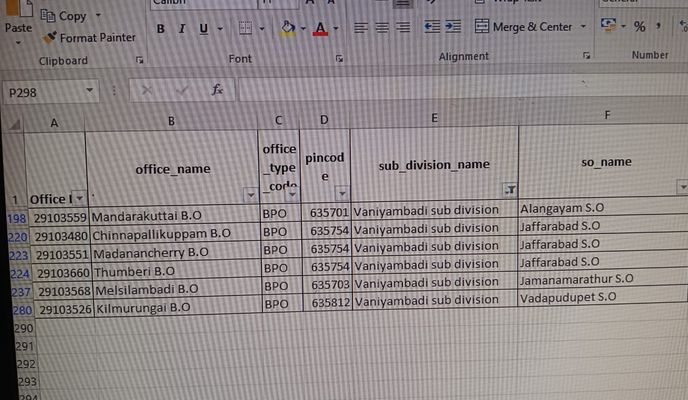Image resolution: width=688 pixels, height=400 pixels.
Task: Click the Increase Indent icon
Action: 453,27
